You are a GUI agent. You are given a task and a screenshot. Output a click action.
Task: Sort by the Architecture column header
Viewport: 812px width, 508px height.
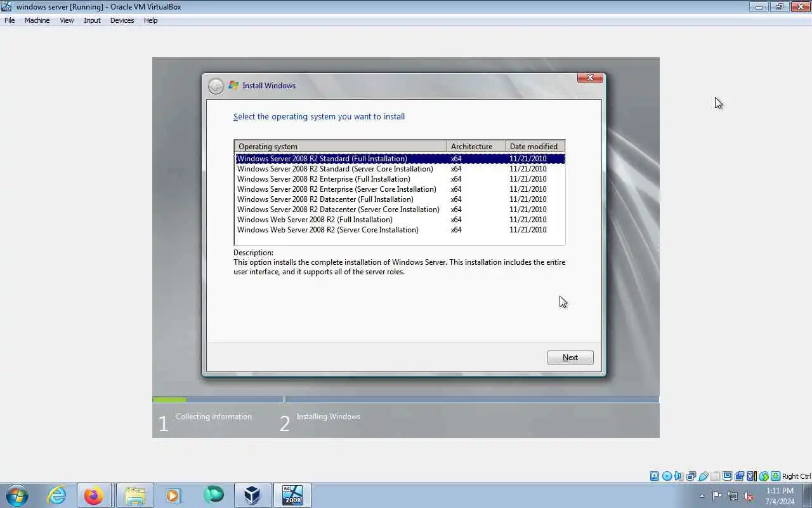point(476,146)
